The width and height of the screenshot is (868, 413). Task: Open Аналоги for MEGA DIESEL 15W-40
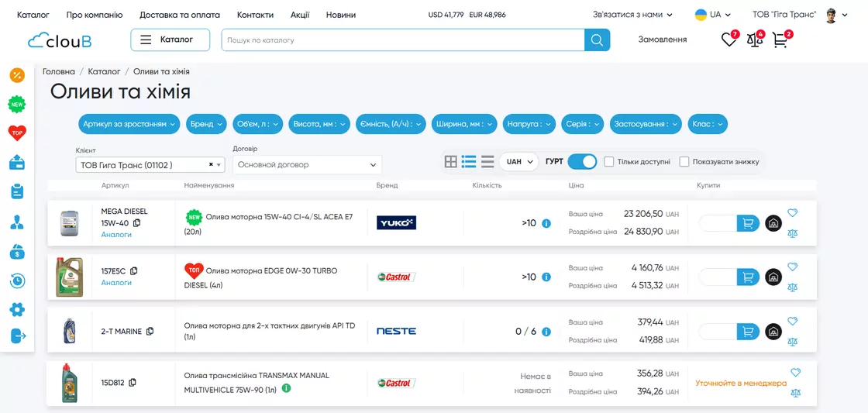coord(116,235)
